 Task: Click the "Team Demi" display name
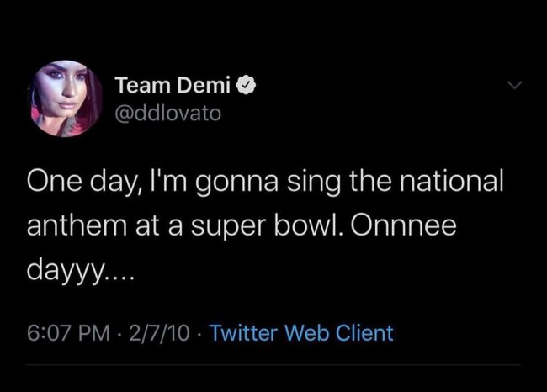tap(173, 86)
